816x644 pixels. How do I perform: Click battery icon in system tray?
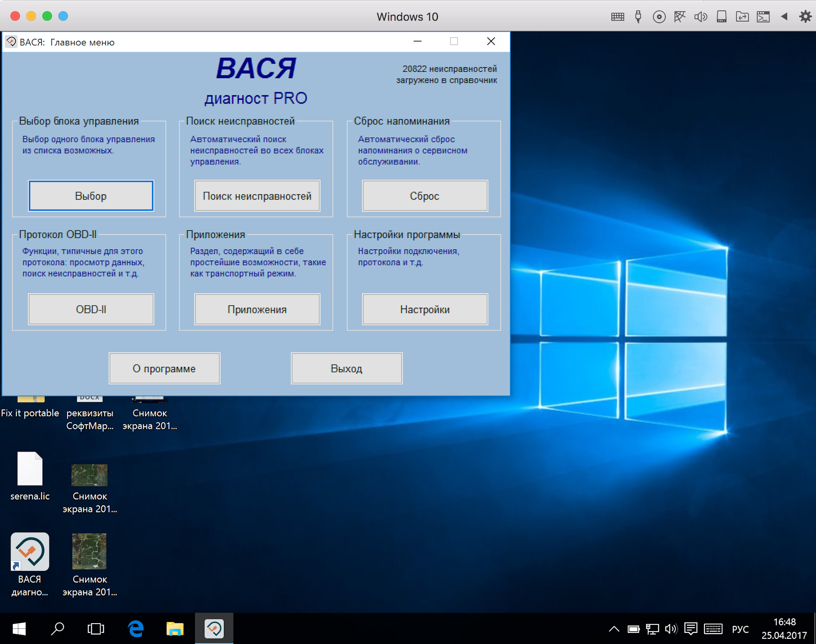634,629
